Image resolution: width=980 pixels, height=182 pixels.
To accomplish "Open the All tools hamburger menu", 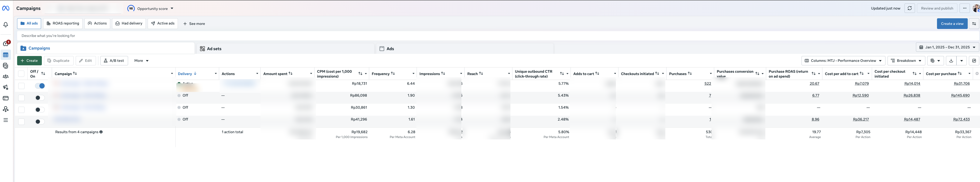I will pos(6,120).
